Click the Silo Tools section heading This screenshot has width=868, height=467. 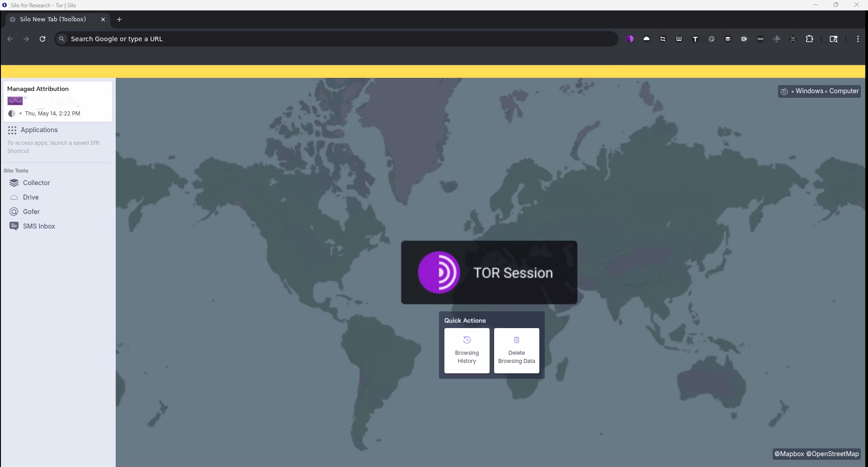pyautogui.click(x=16, y=171)
